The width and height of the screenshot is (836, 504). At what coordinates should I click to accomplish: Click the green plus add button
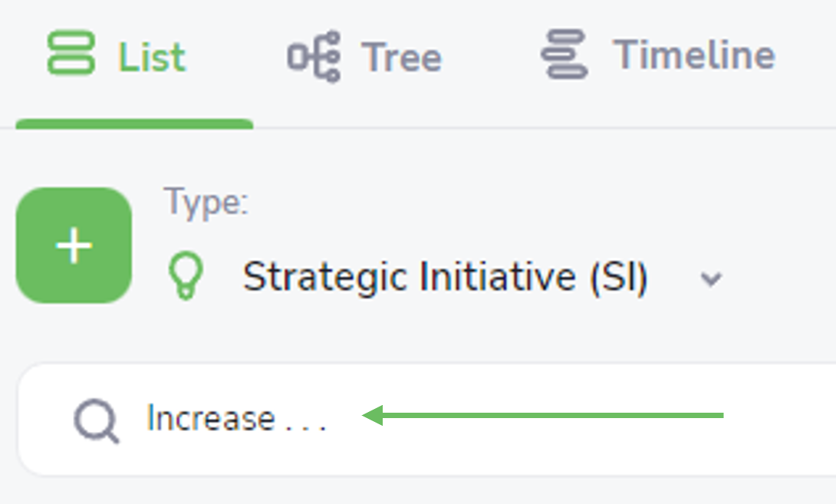tap(74, 245)
